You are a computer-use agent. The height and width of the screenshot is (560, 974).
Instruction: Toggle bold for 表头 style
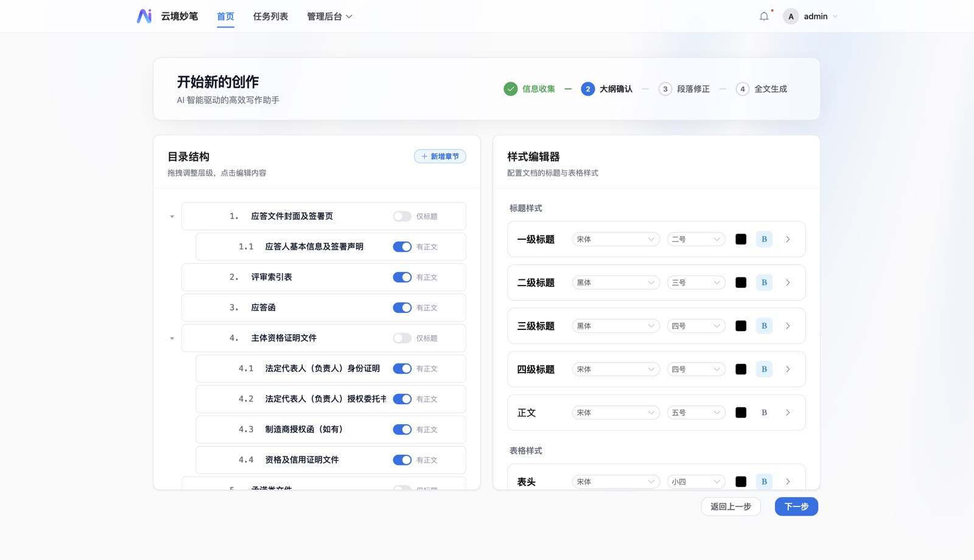click(x=764, y=481)
